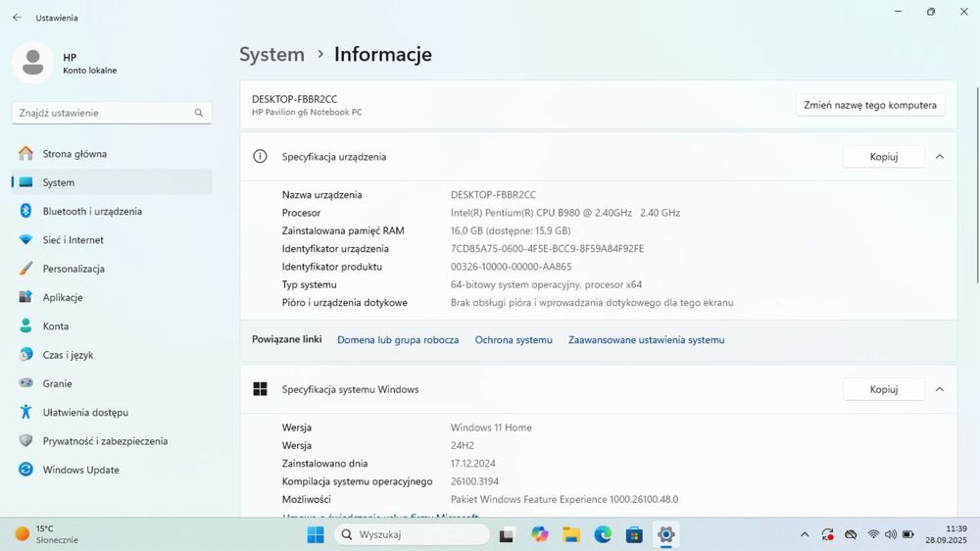Open Microsoft Store from the taskbar

(634, 534)
